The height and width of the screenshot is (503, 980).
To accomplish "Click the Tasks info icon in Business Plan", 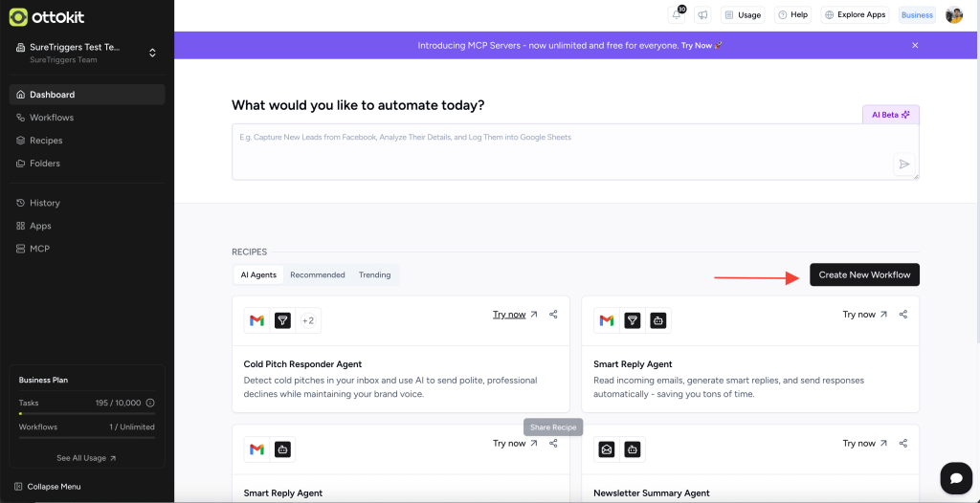I will [150, 403].
